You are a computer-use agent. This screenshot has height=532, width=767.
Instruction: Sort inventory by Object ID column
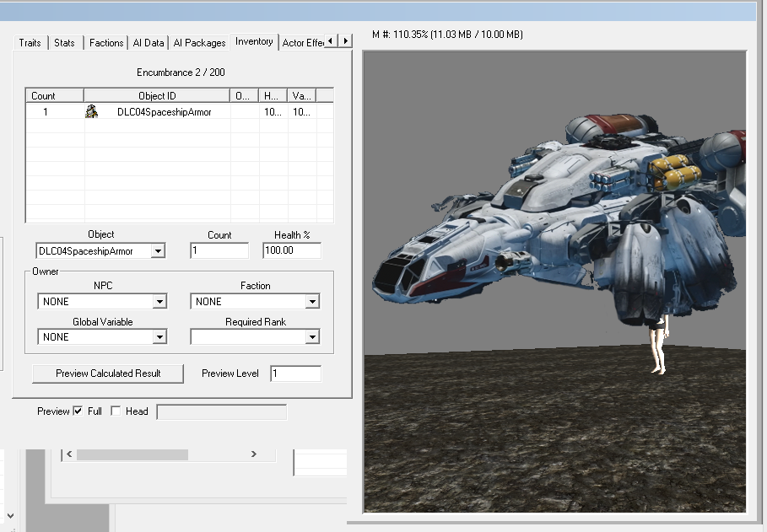pos(157,96)
